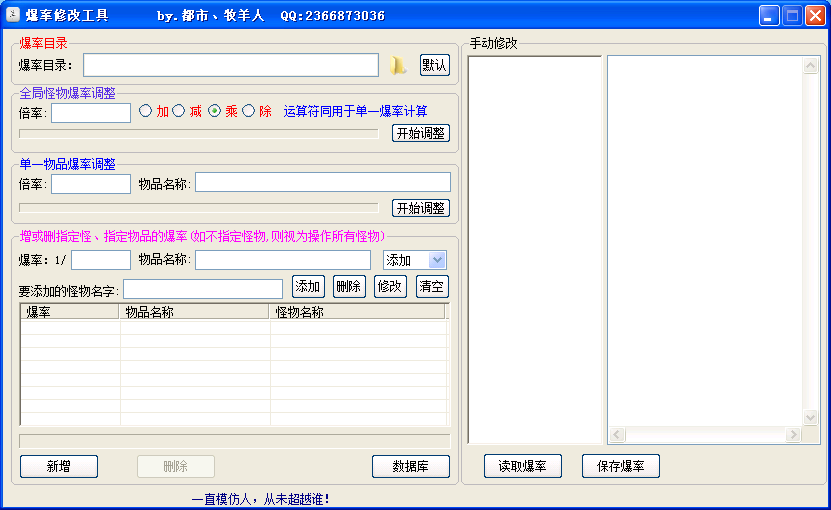Viewport: 831px width, 510px height.
Task: Click the 读取爆率 button
Action: click(522, 466)
